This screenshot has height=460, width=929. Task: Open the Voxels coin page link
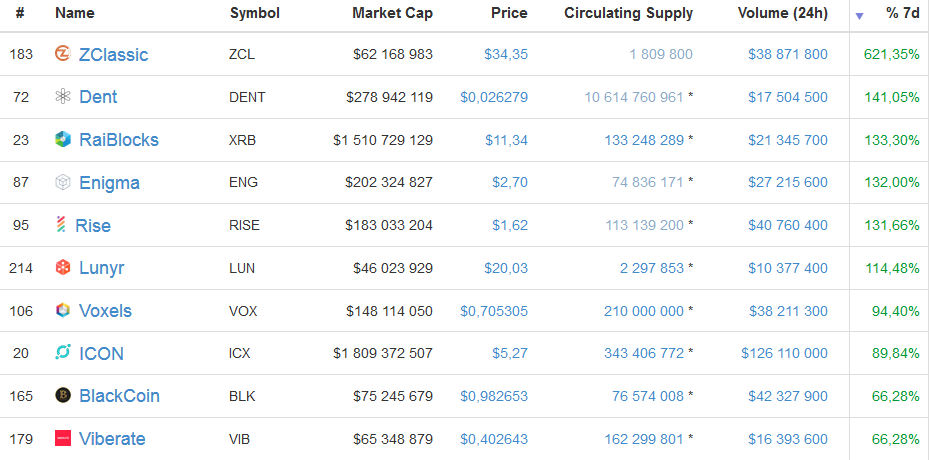(x=105, y=311)
